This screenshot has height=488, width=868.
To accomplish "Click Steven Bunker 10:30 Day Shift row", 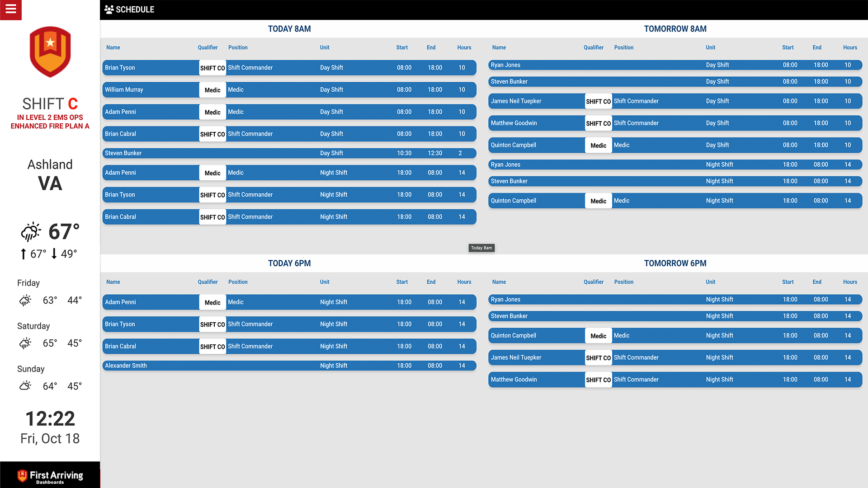I will point(289,153).
